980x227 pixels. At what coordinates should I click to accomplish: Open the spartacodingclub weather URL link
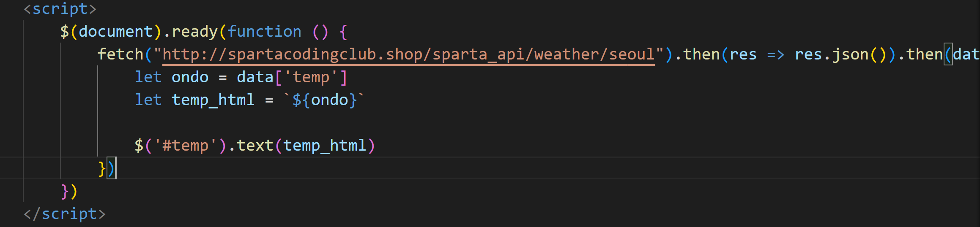point(408,55)
